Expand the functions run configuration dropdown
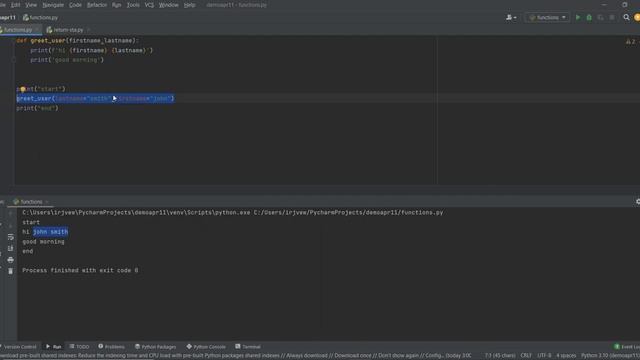The image size is (640, 360). pos(547,18)
